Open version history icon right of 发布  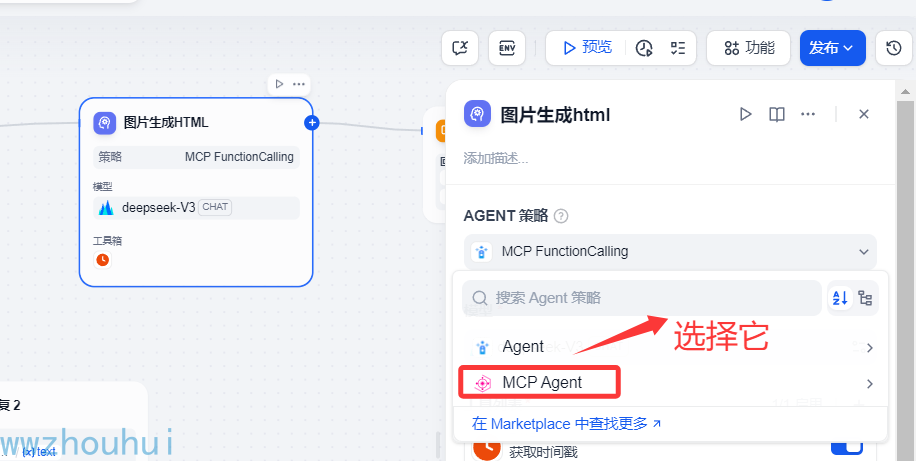894,48
